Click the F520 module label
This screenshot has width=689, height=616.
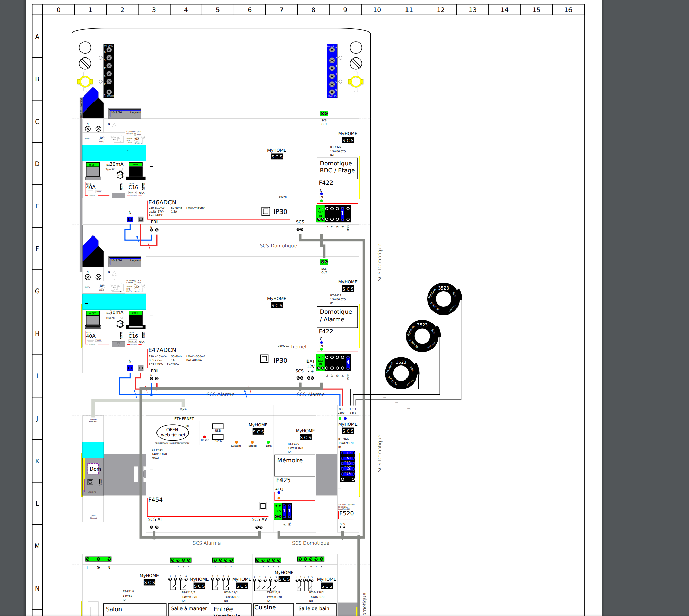click(x=347, y=513)
